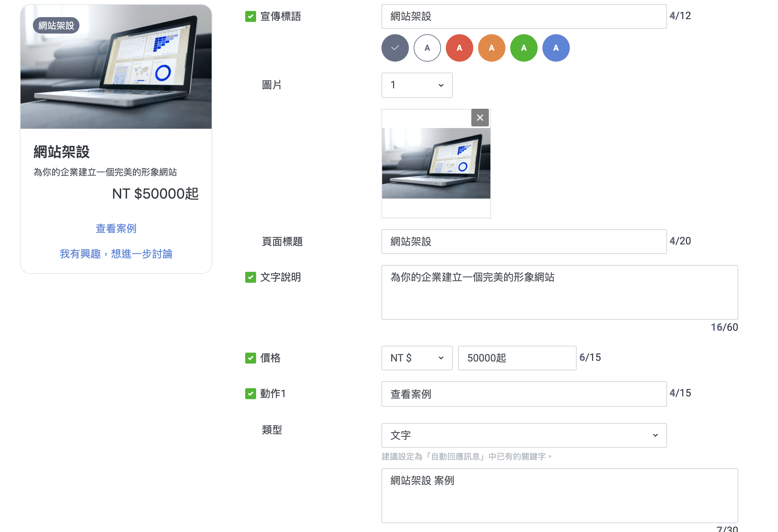Remove the uploaded laptop image
The image size is (778, 532).
point(480,118)
